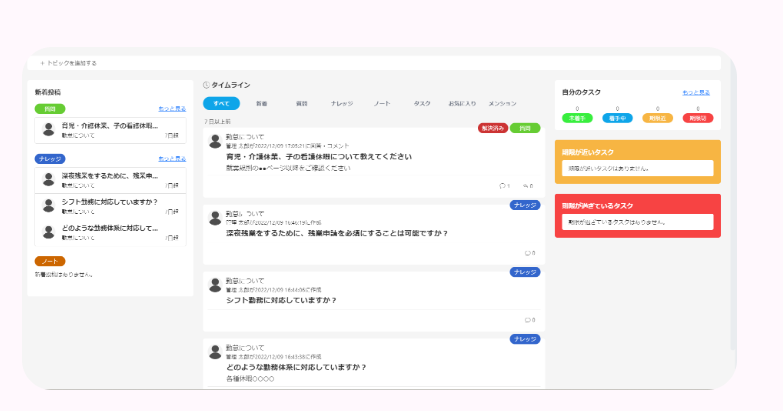Click the orange ノート badge in 新着投稿

(x=49, y=261)
